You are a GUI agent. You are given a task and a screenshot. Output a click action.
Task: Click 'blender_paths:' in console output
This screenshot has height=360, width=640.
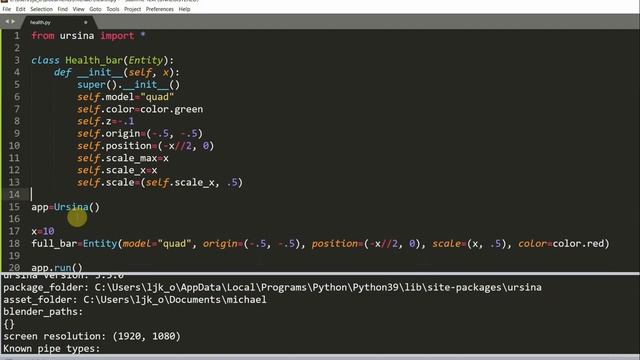[43, 312]
